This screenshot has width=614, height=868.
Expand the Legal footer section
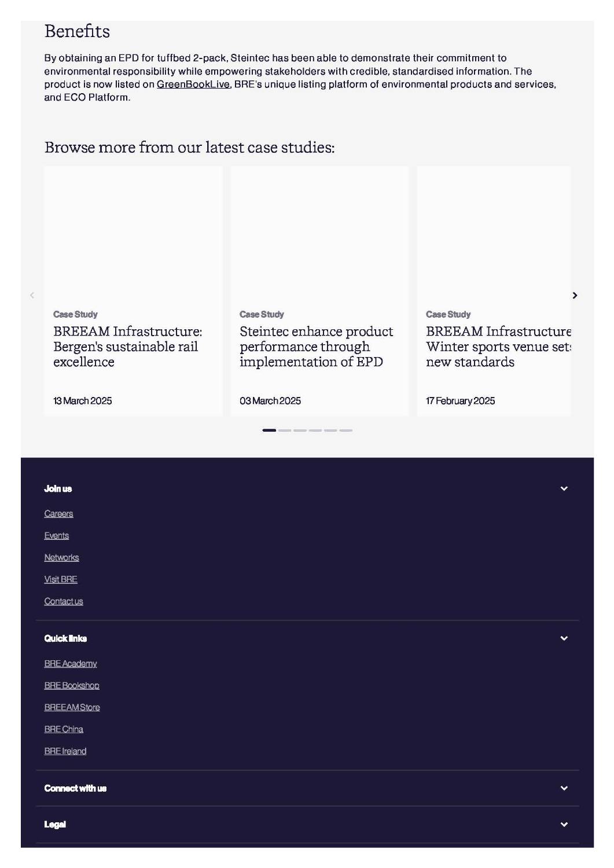point(564,824)
